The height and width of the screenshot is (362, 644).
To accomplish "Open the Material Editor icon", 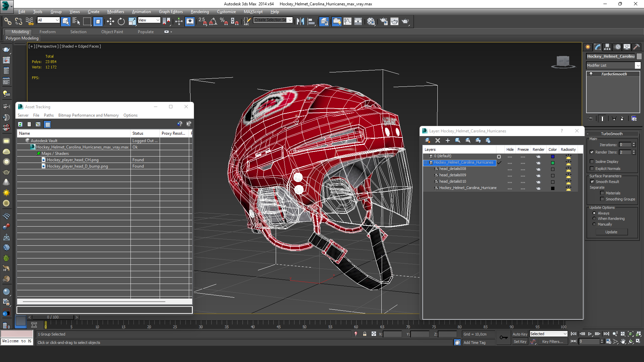I will coord(371,21).
